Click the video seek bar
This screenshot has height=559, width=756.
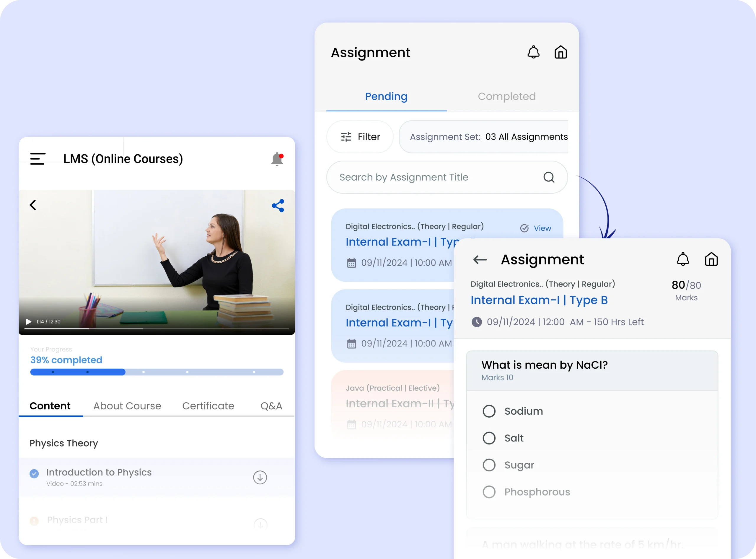[x=157, y=328]
